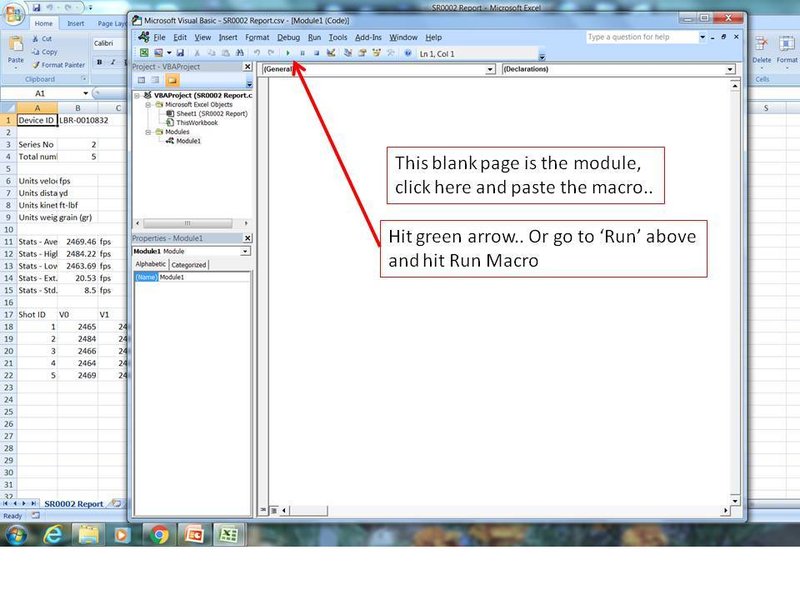Open the Module1 Module object dropdown
The width and height of the screenshot is (800, 600).
pos(245,251)
